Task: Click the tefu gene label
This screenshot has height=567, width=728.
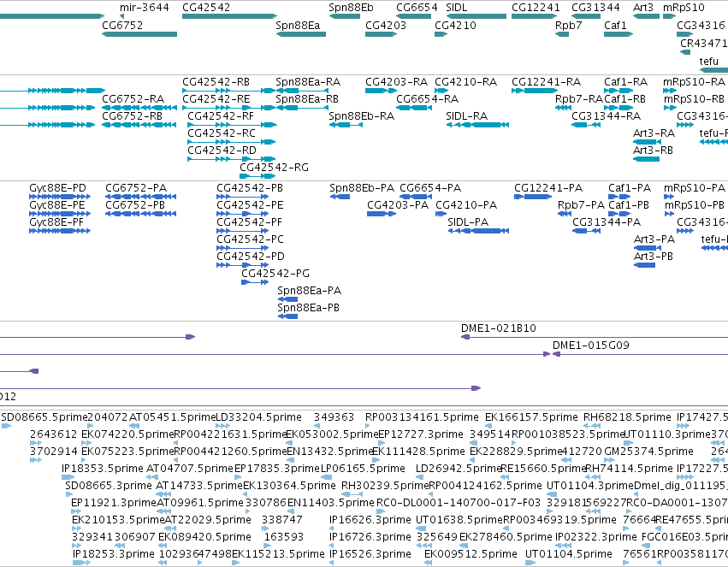Action: 708,61
